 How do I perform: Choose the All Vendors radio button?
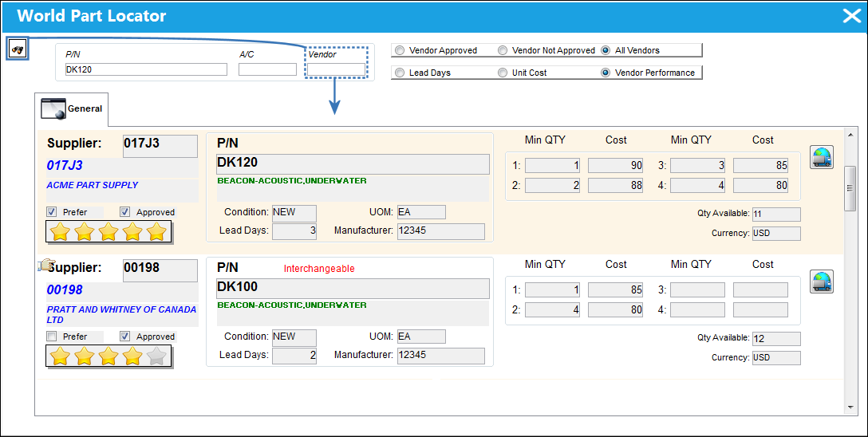tap(606, 50)
